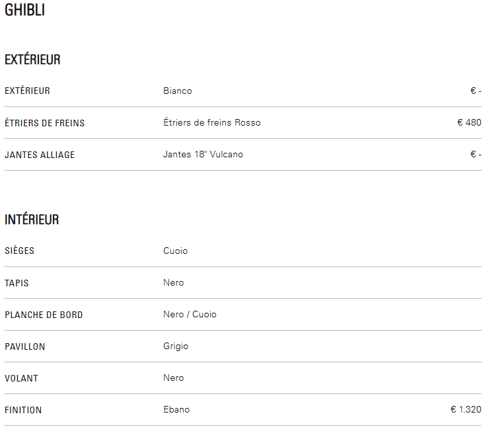Click the GHIBLI heading
Image resolution: width=504 pixels, height=441 pixels.
[x=24, y=10]
